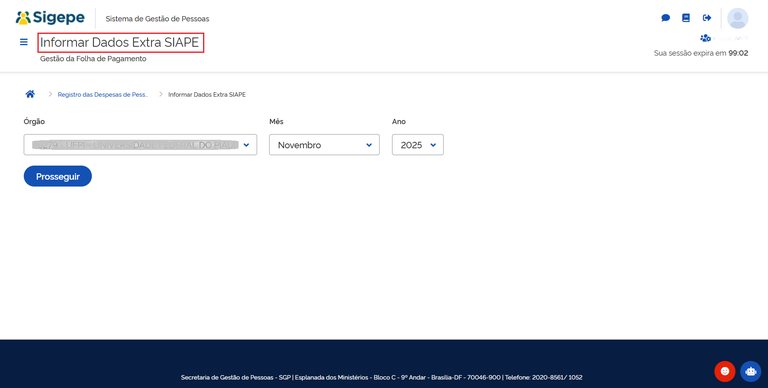Click the footer Secretaria de Gestão address text
Image resolution: width=768 pixels, height=388 pixels.
[382, 377]
